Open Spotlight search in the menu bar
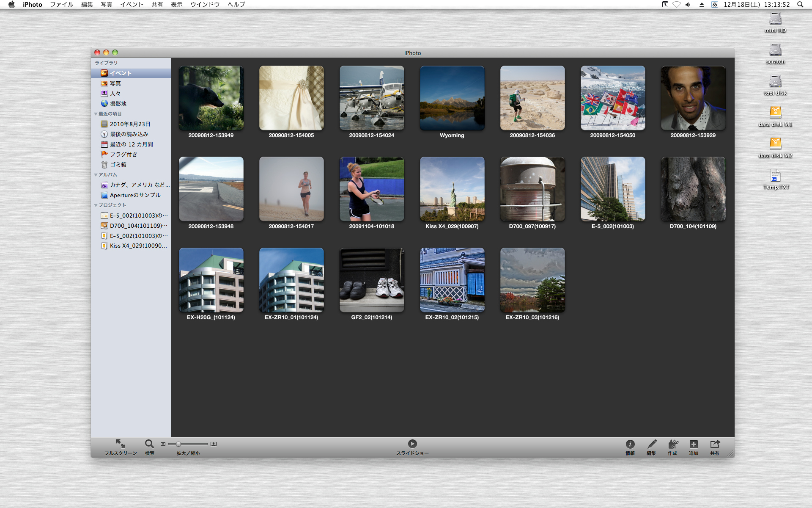This screenshot has height=508, width=812. coord(800,5)
